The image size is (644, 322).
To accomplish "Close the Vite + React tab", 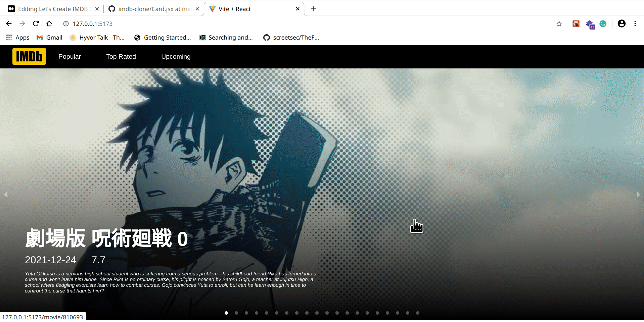I will [297, 9].
